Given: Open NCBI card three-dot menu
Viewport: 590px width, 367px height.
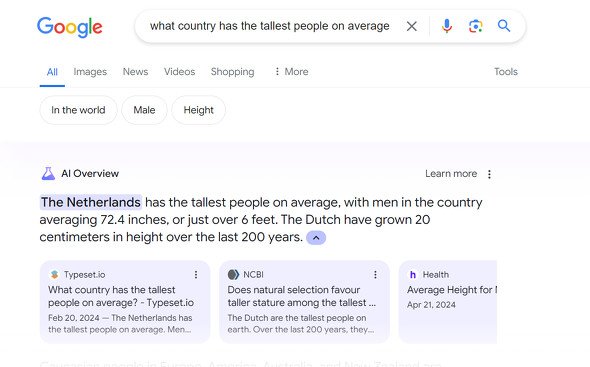Looking at the screenshot, I should pyautogui.click(x=375, y=275).
